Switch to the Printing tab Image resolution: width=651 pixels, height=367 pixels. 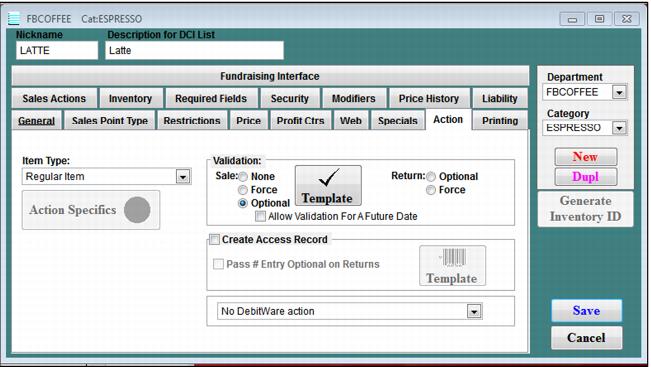pyautogui.click(x=500, y=121)
